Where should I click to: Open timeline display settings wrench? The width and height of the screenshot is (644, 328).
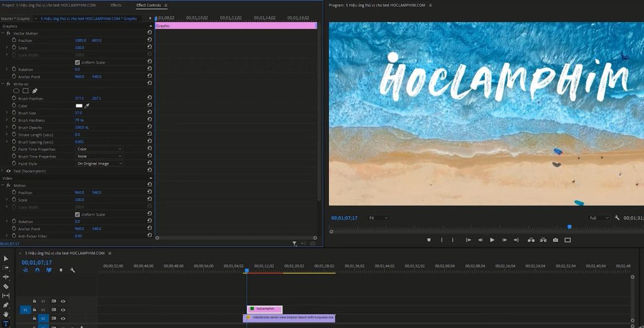pos(73,270)
